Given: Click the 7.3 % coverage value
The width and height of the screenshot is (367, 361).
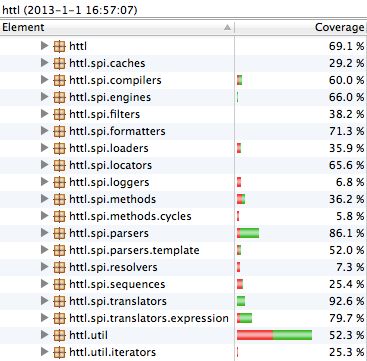Looking at the screenshot, I should point(350,267).
